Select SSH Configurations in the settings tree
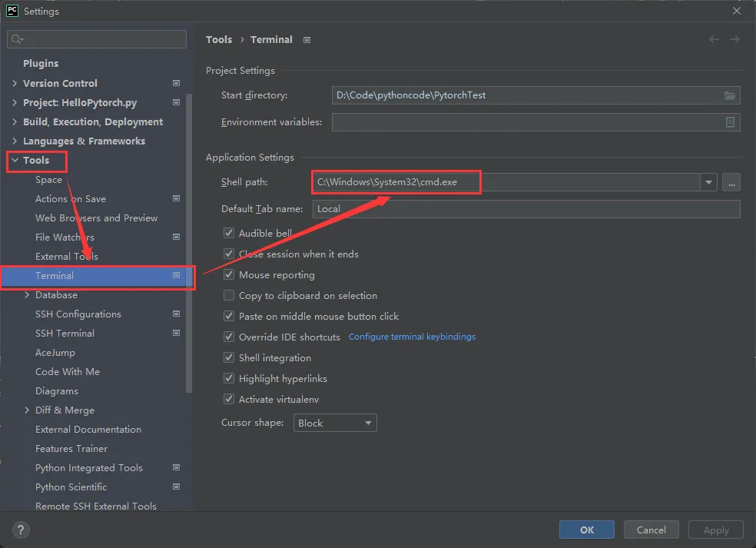This screenshot has width=756, height=548. 78,314
